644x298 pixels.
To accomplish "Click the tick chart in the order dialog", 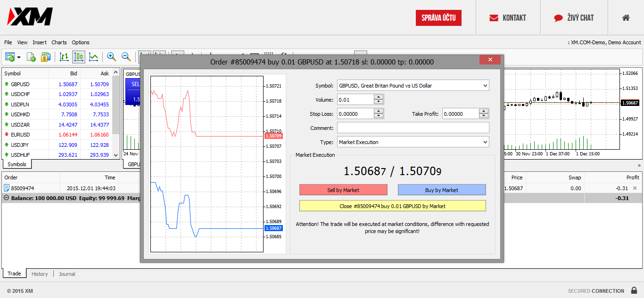I will tap(207, 164).
